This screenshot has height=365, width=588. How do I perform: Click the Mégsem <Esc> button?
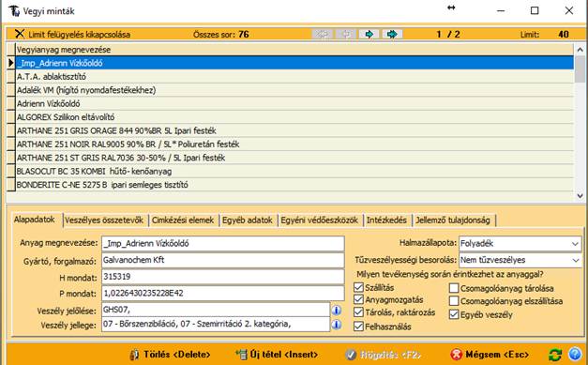tap(490, 354)
